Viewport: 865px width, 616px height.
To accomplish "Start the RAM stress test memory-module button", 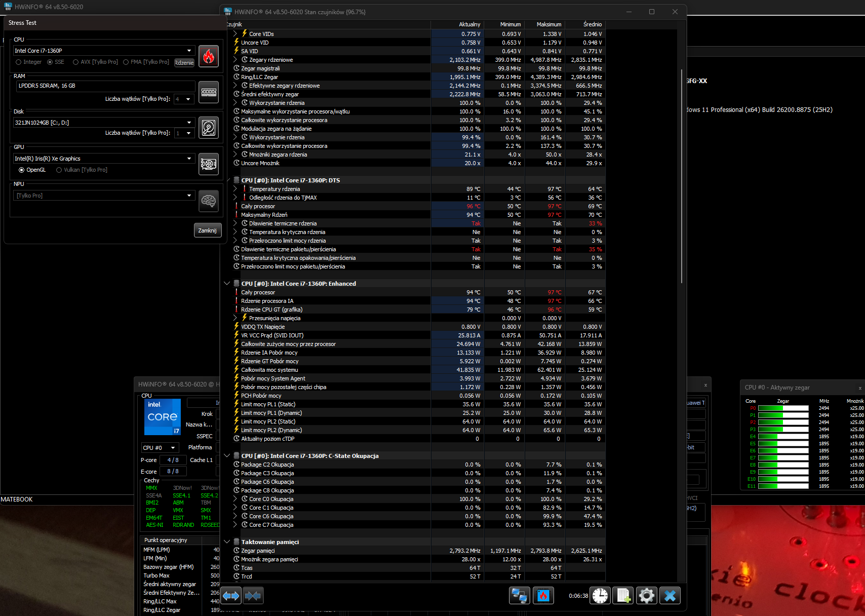I will pos(208,92).
